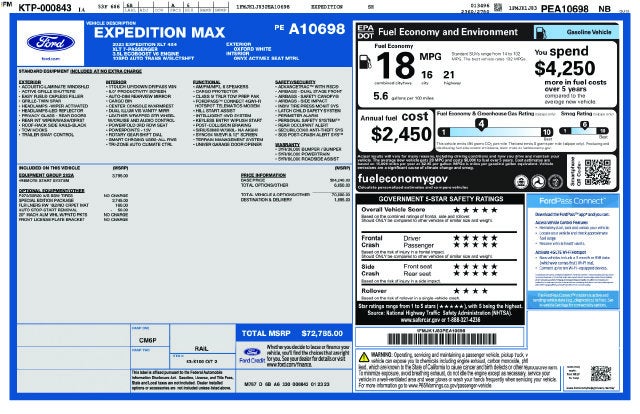
Task: Open the fueleconomy.gov link
Action: 402,179
